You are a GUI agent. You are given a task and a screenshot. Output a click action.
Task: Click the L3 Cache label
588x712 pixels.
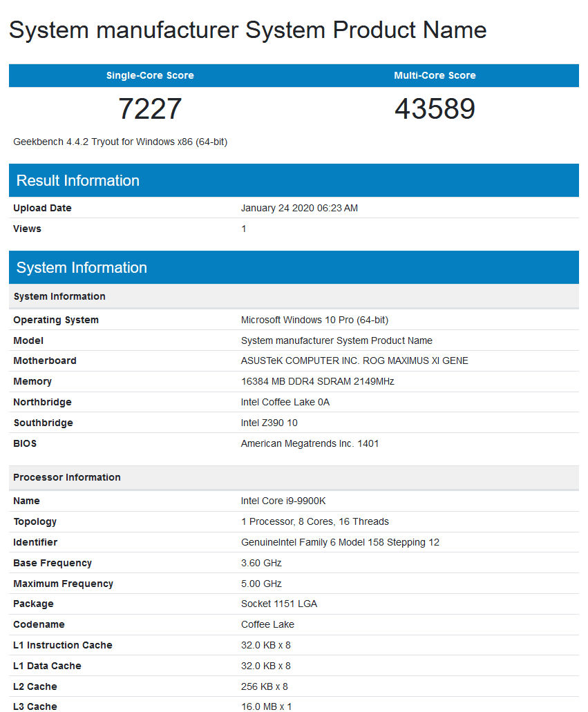click(x=35, y=706)
